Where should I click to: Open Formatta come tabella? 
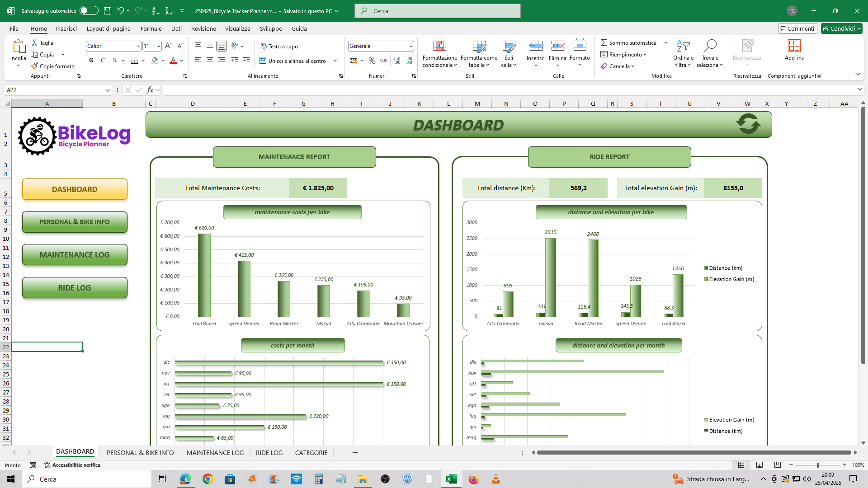[x=479, y=54]
